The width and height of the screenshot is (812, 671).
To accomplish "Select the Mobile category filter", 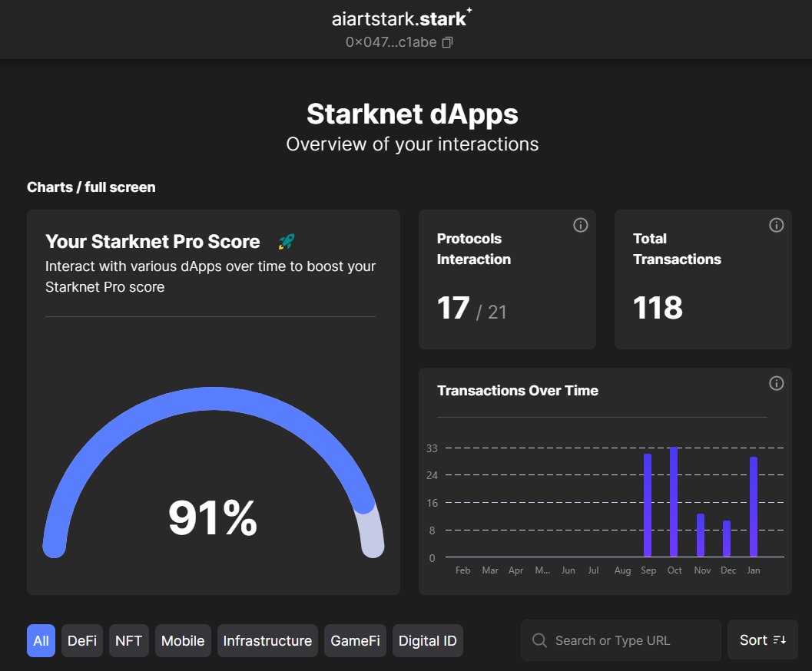I will point(182,640).
